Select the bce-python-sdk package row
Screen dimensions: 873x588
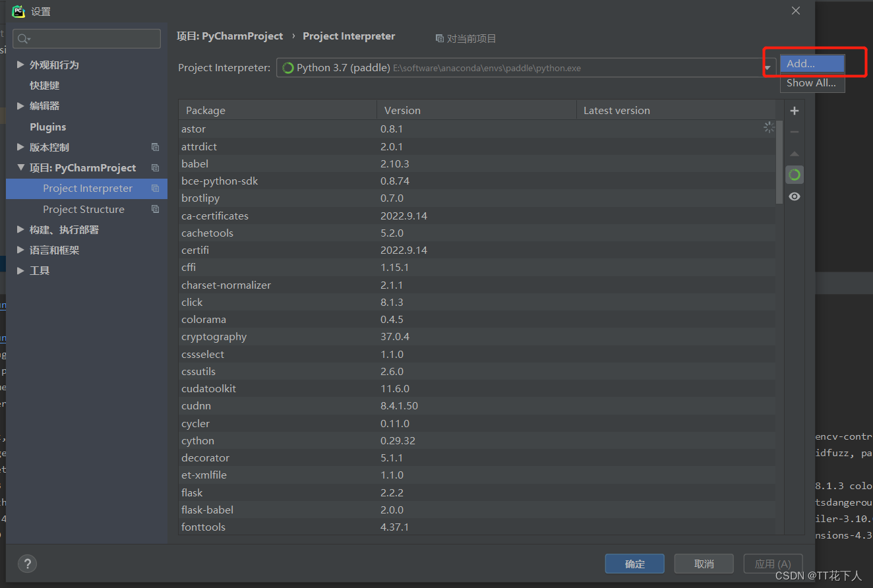477,181
